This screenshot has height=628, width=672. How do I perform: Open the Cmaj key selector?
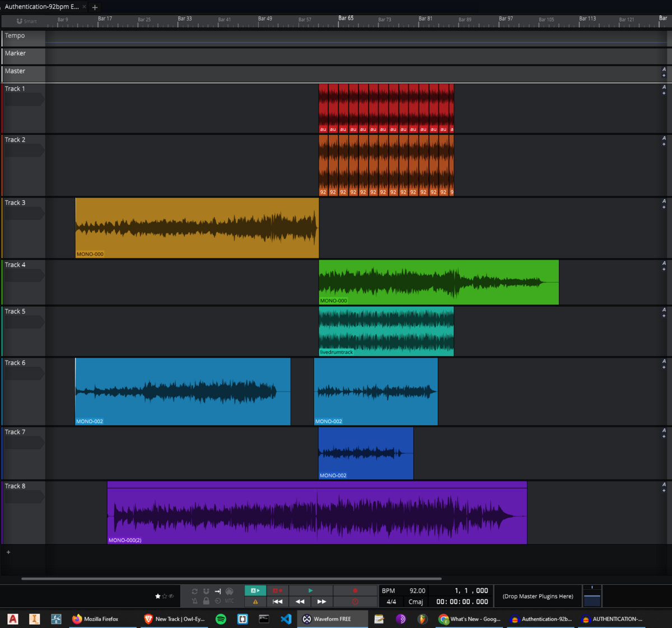tap(416, 602)
